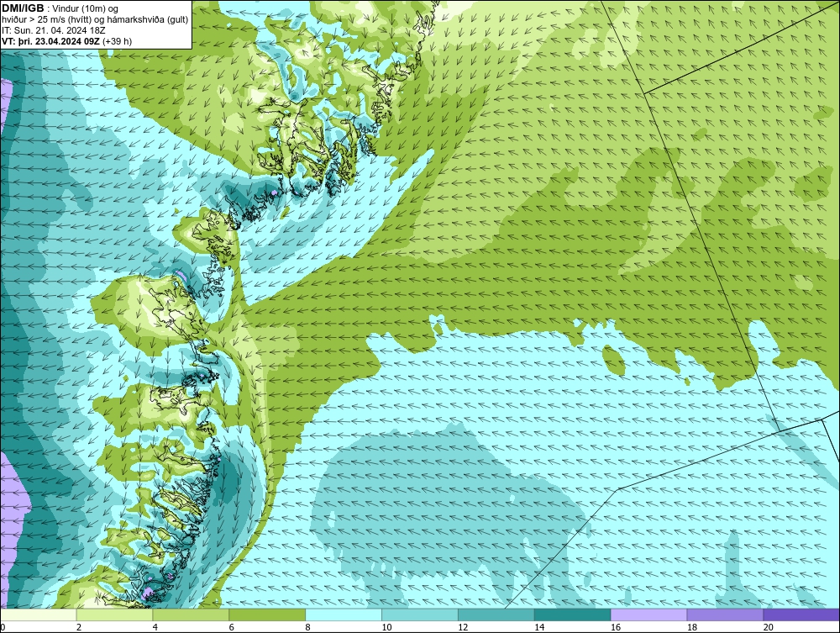Click the green 4–6 m/s legend swatch
The width and height of the screenshot is (840, 633).
(191, 615)
